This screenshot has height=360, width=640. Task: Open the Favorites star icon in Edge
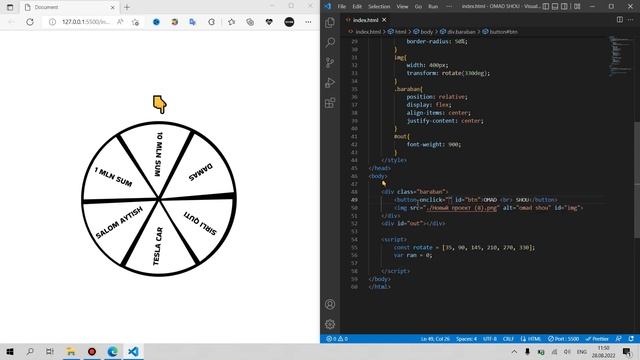point(231,22)
